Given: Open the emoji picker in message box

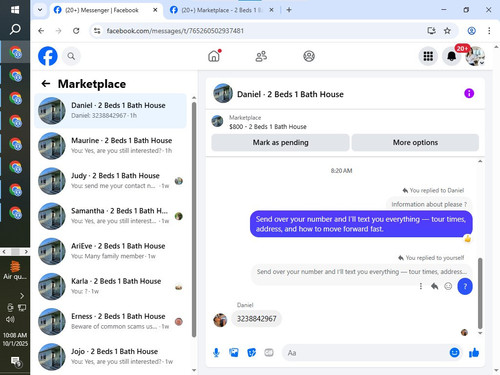Looking at the screenshot, I should point(454,352).
